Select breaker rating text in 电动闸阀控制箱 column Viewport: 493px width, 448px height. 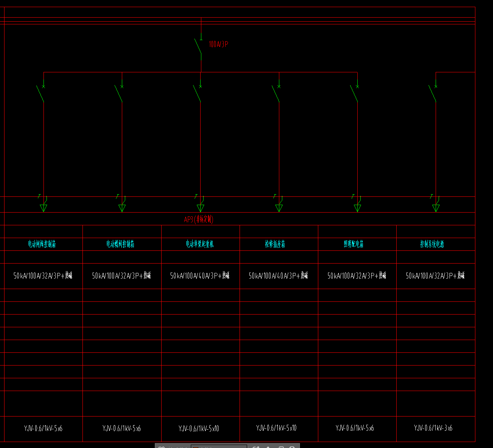[x=43, y=276]
